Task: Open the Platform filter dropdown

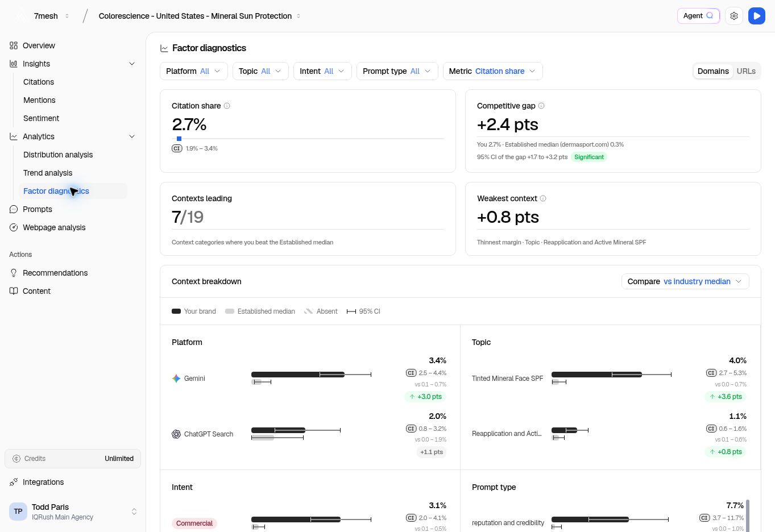Action: 194,71
